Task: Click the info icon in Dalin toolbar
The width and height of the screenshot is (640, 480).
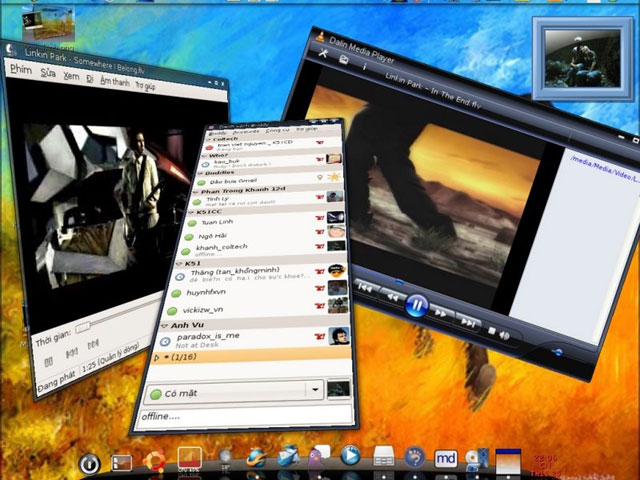Action: [x=364, y=67]
